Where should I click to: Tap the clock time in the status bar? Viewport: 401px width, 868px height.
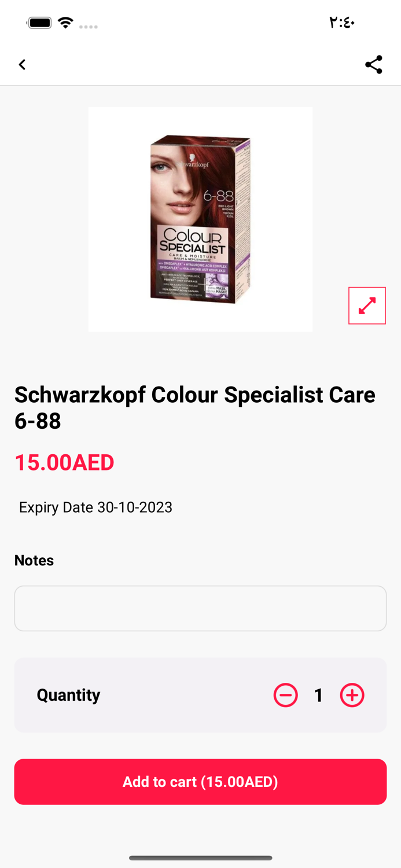click(342, 23)
